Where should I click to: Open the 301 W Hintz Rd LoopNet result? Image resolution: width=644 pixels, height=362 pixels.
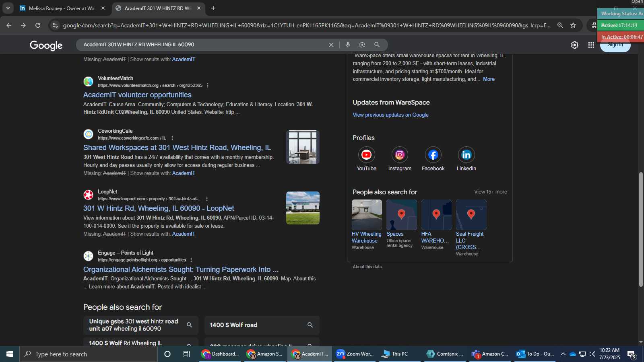[159, 208]
